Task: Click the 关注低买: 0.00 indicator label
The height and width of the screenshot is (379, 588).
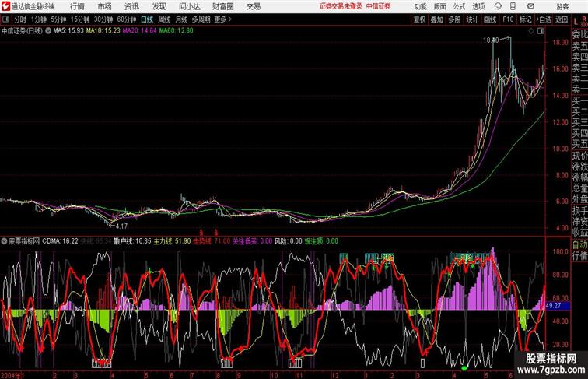Action: pos(252,241)
